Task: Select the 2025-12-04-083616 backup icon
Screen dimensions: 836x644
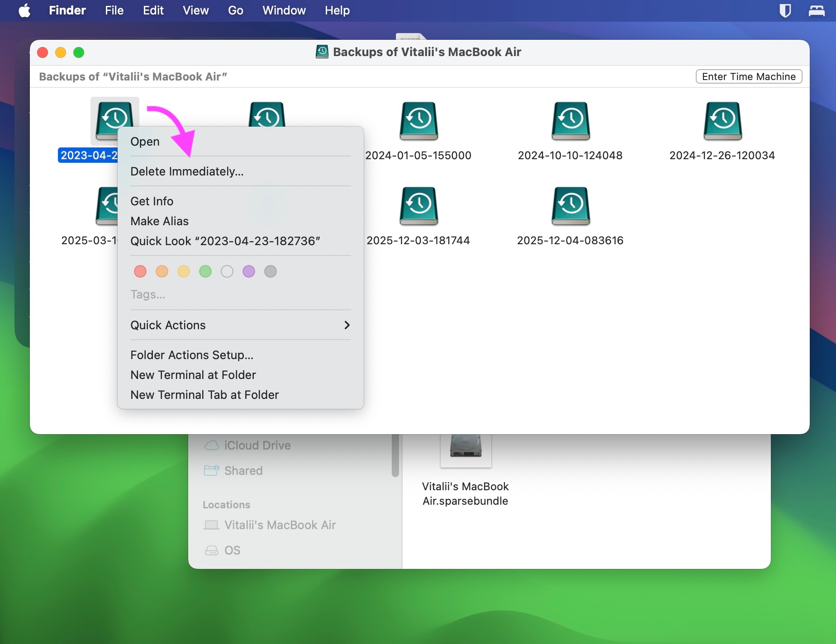Action: coord(570,206)
